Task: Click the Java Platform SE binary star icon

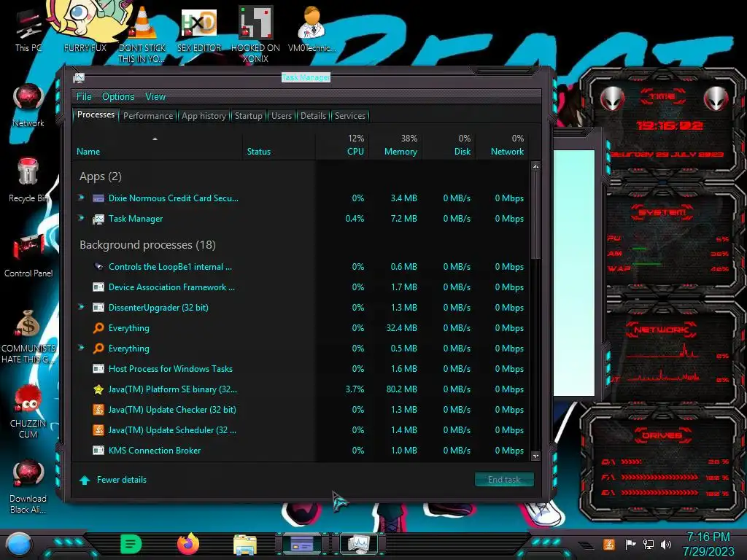Action: pos(98,389)
